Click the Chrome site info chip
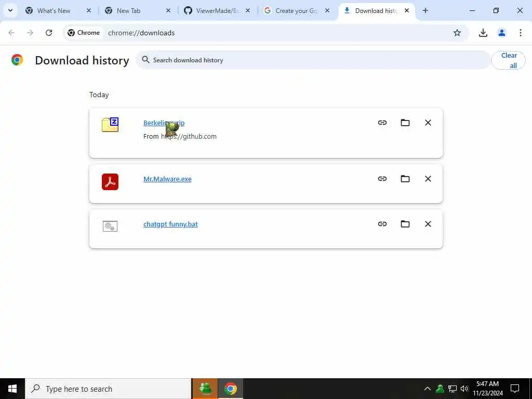This screenshot has height=399, width=532. click(84, 33)
